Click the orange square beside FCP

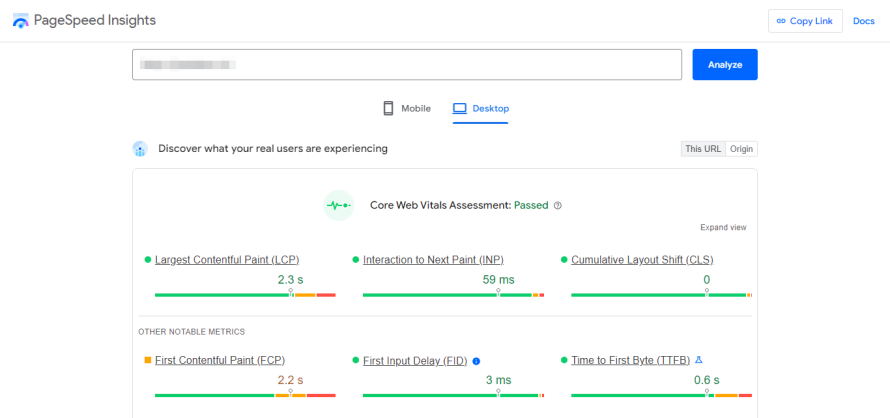point(148,360)
